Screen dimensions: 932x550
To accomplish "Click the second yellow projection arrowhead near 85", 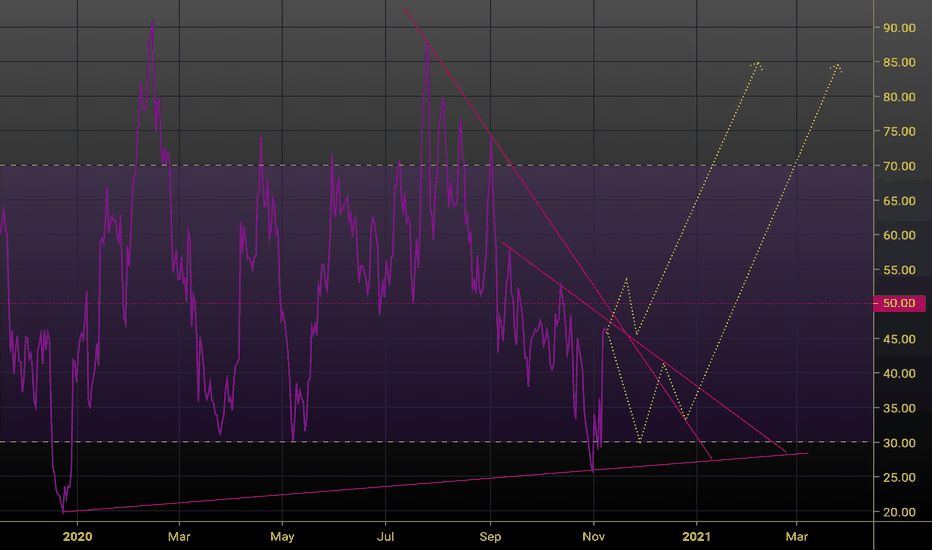I will pos(836,67).
